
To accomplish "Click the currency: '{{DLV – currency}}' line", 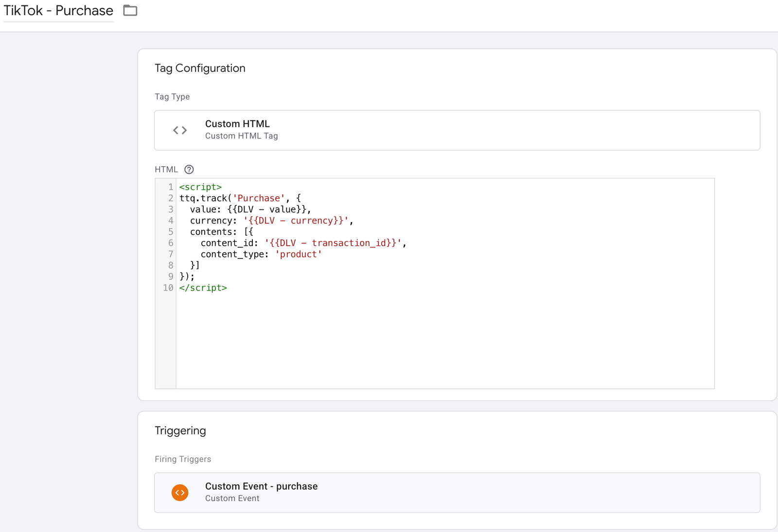I will click(271, 221).
